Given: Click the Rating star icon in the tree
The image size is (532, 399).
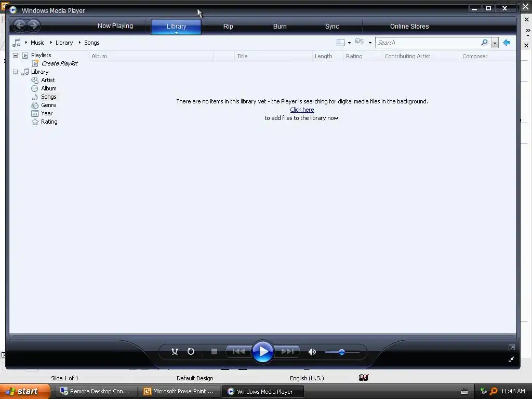Looking at the screenshot, I should click(x=35, y=122).
